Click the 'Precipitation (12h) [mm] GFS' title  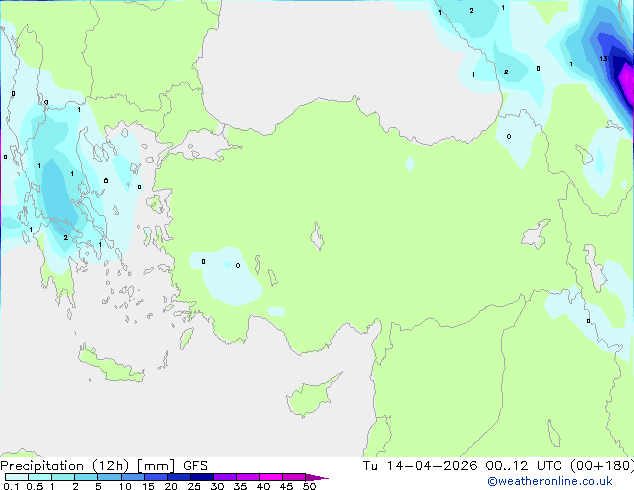tap(104, 466)
